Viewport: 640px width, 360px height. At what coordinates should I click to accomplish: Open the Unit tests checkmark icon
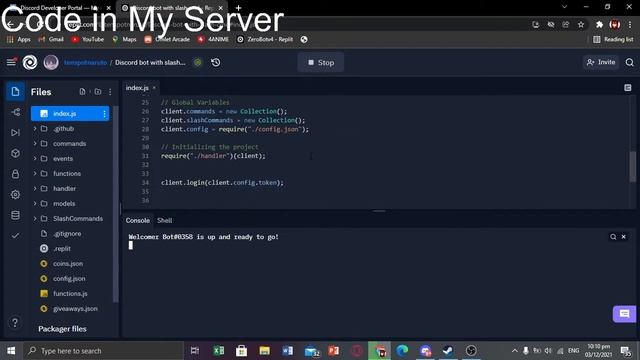click(16, 236)
